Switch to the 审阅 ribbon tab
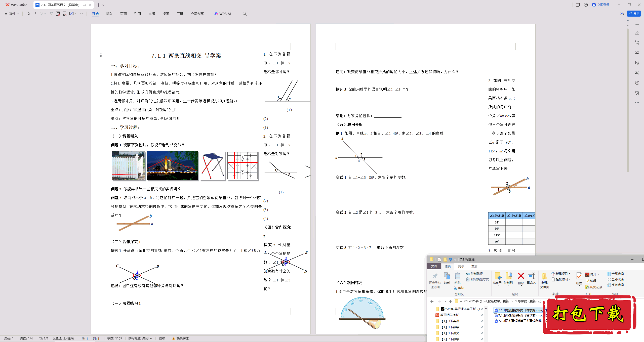Image resolution: width=644 pixels, height=342 pixels. click(x=151, y=14)
